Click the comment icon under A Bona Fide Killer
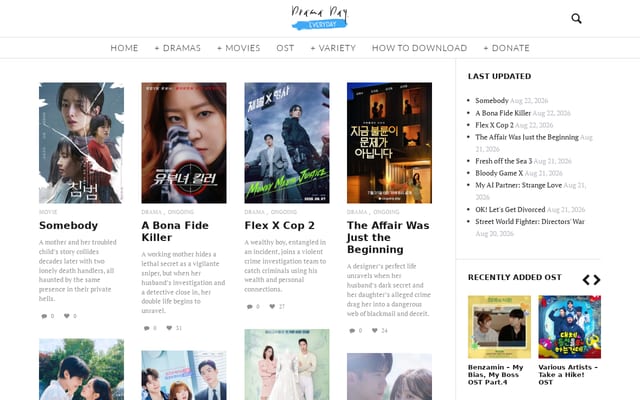The width and height of the screenshot is (640, 400). coord(147,328)
